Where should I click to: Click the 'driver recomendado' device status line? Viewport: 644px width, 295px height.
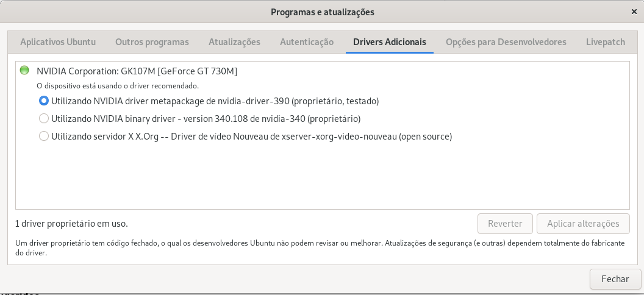click(x=118, y=86)
